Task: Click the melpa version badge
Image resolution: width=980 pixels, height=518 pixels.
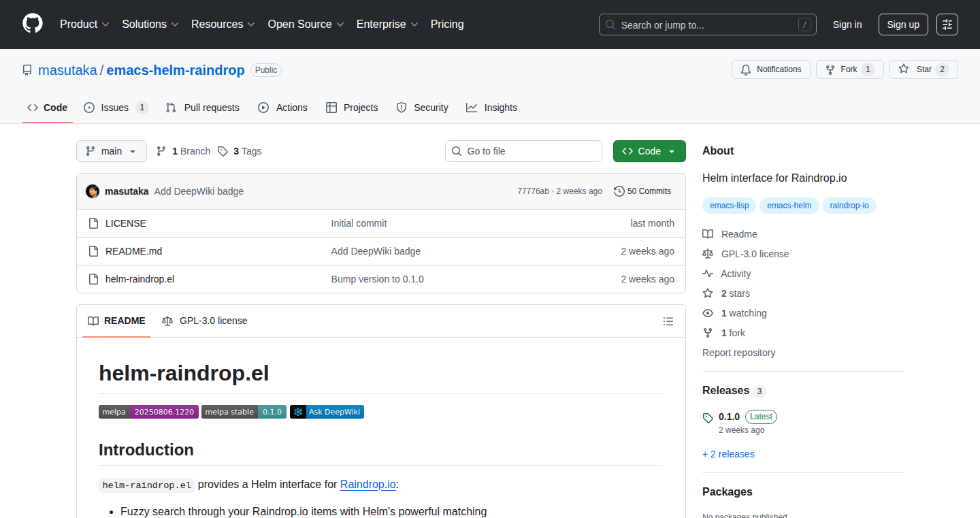Action: pos(148,412)
